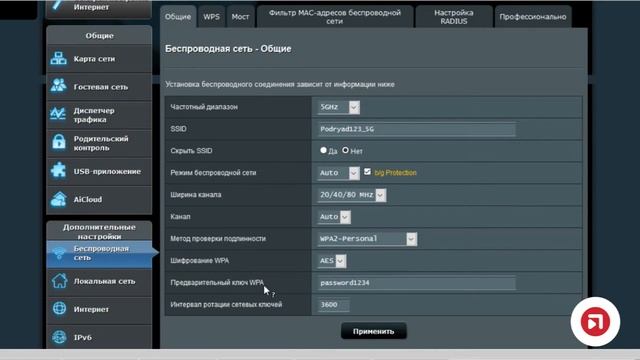Click the Беспроводная сеть - Общие heading

[228, 49]
